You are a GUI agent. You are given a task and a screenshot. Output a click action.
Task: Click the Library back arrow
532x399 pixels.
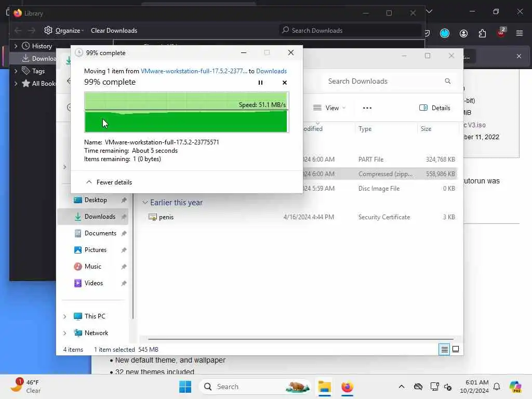(x=18, y=31)
